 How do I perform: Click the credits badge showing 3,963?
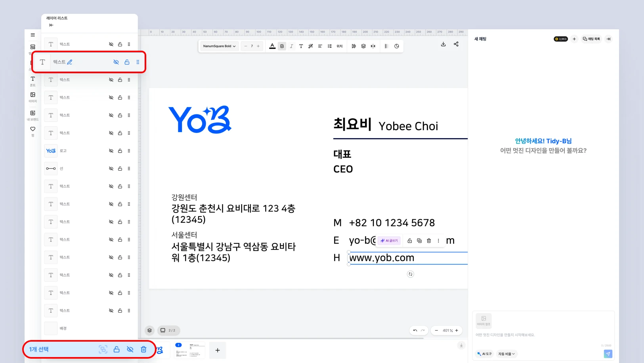[561, 39]
